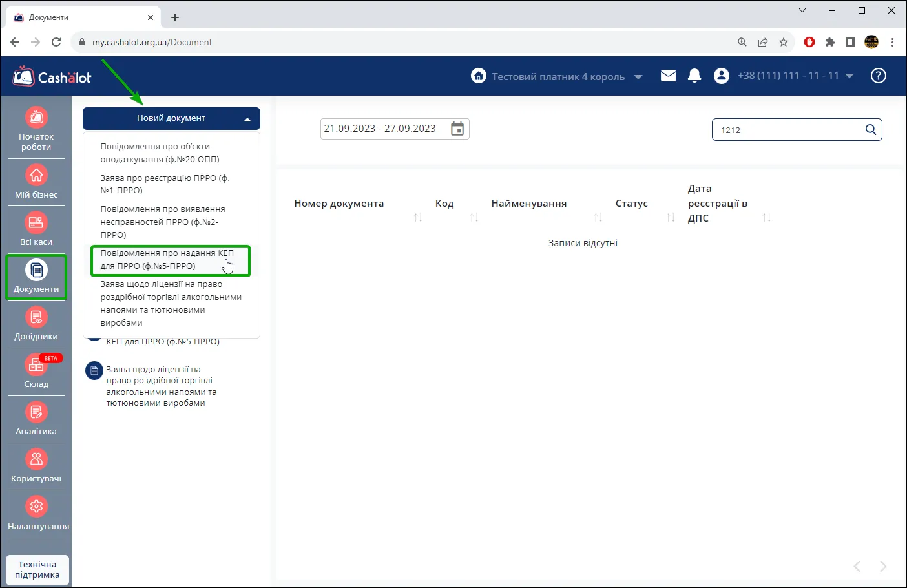Click the browser zoom magnifier icon

[x=742, y=42]
